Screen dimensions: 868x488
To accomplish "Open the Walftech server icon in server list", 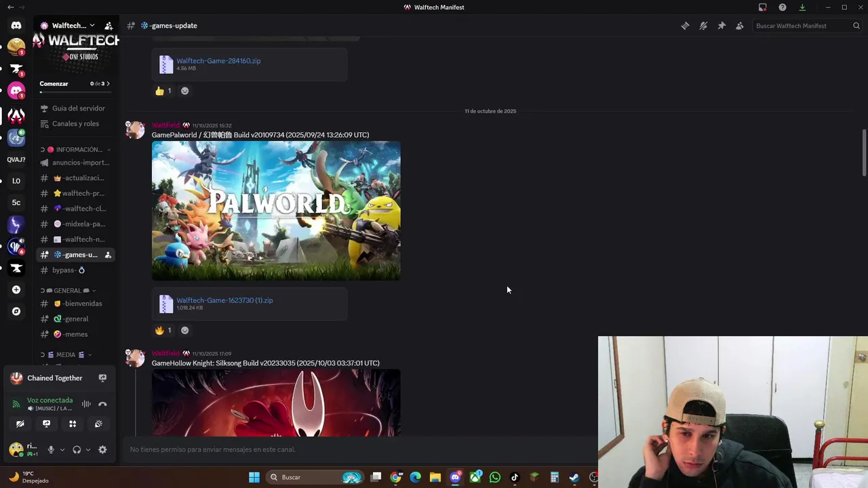I will pos(16,115).
